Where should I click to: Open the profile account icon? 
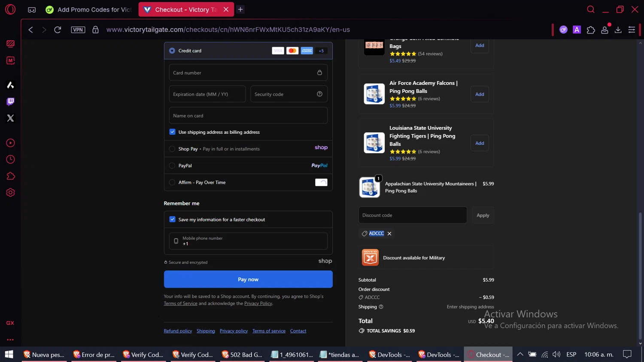[605, 30]
